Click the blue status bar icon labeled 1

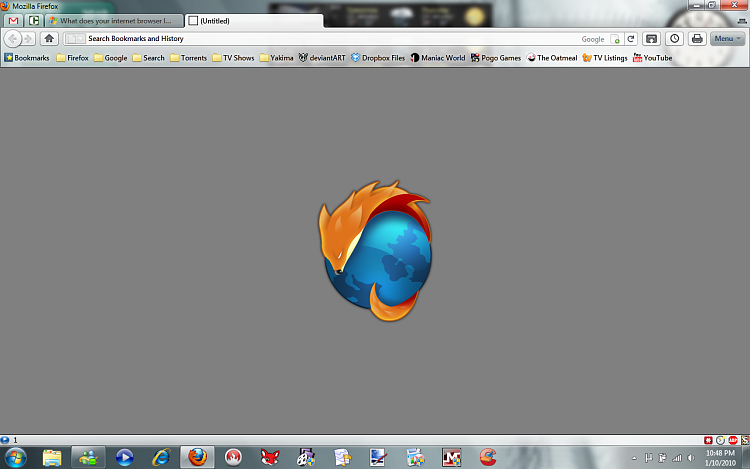pos(5,440)
